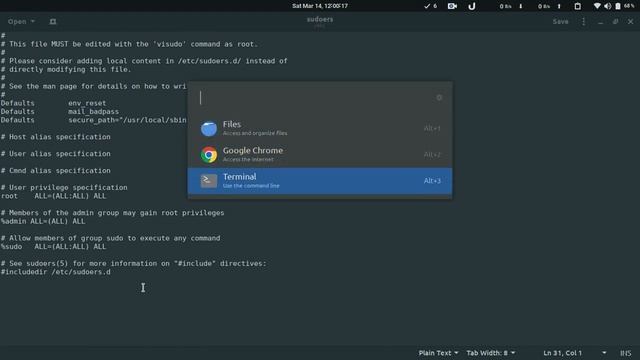Screen dimensions: 640x360
Task: Click the 'root ALL=(ALL:ALL) ALL' line
Action: click(x=53, y=196)
